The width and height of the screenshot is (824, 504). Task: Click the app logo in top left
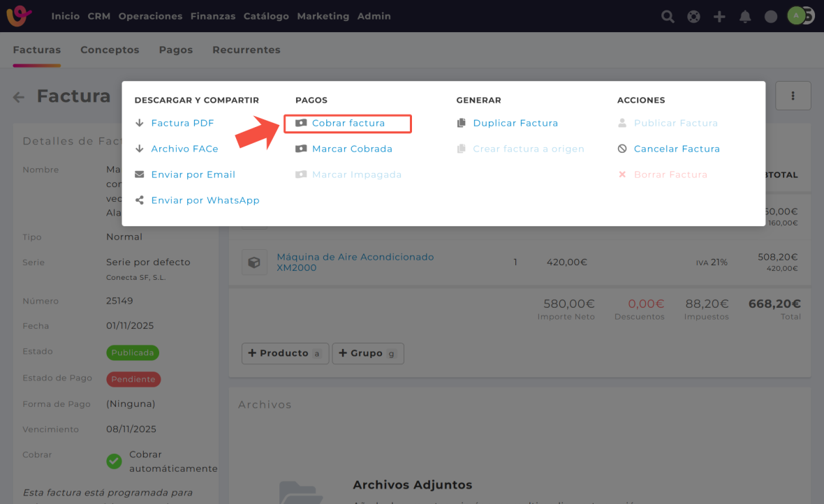pyautogui.click(x=20, y=16)
